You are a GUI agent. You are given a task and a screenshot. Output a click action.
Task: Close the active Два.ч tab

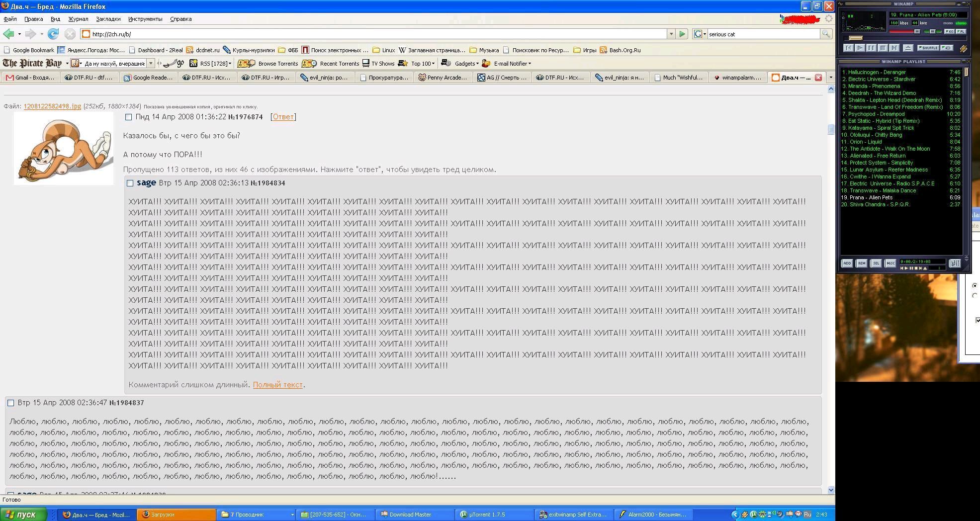818,78
